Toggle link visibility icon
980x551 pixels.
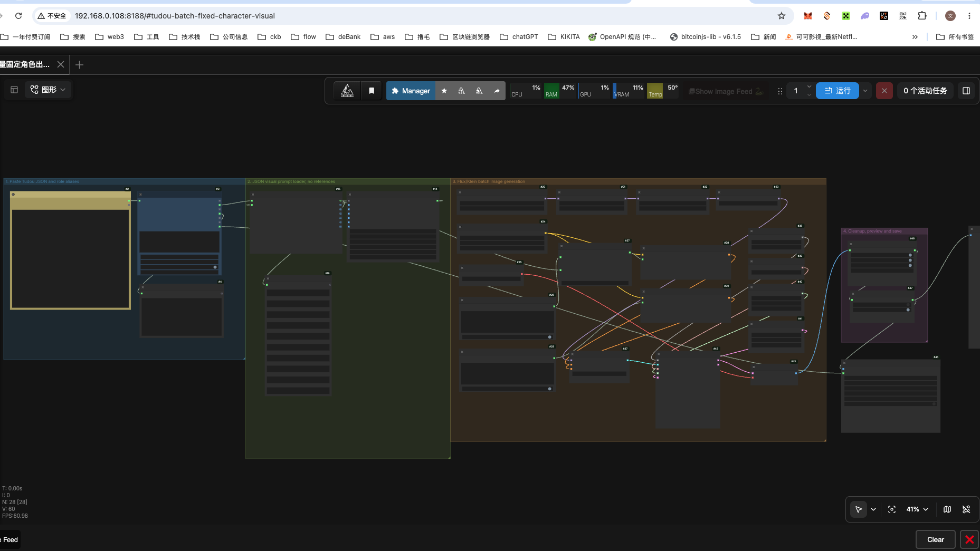click(x=966, y=509)
